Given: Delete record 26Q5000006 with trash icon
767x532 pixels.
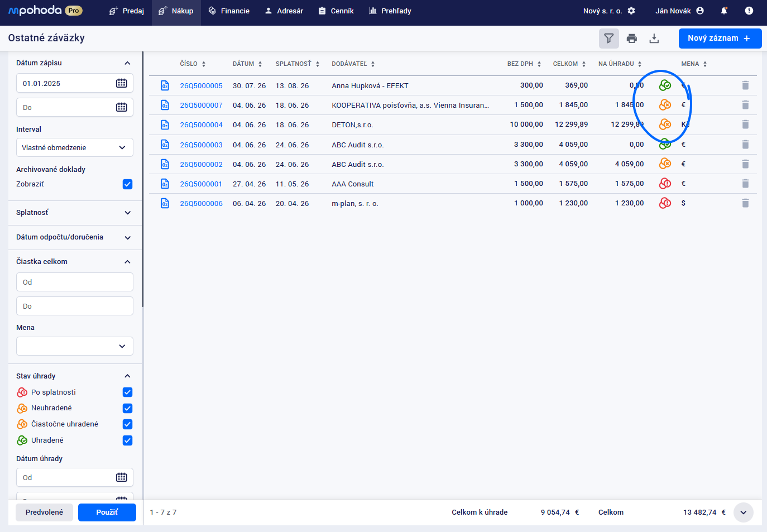Looking at the screenshot, I should pos(745,203).
